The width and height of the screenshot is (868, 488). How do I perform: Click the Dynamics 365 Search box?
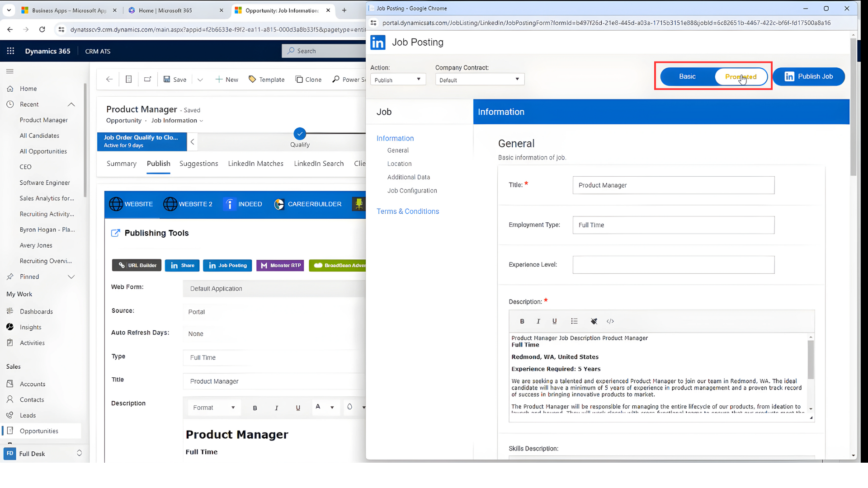click(x=324, y=51)
